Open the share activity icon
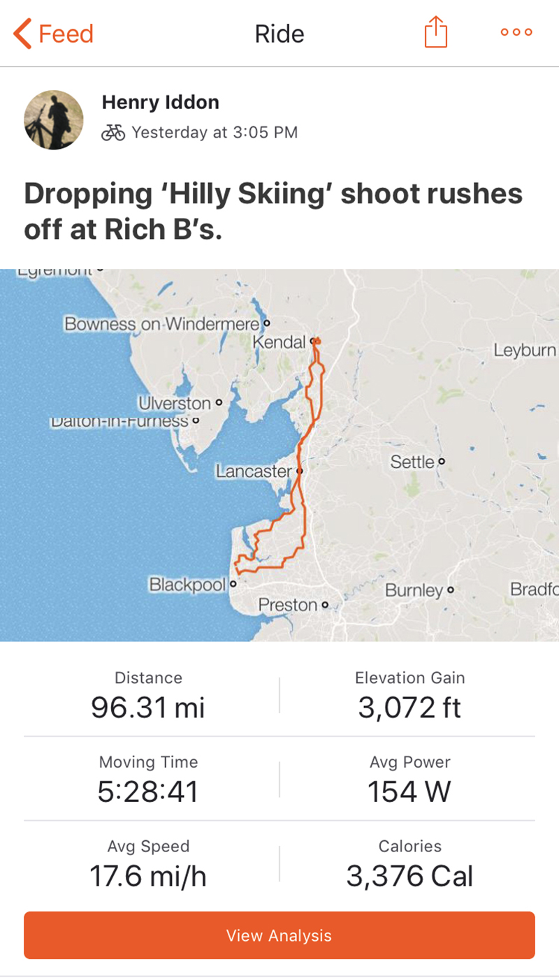 point(435,33)
